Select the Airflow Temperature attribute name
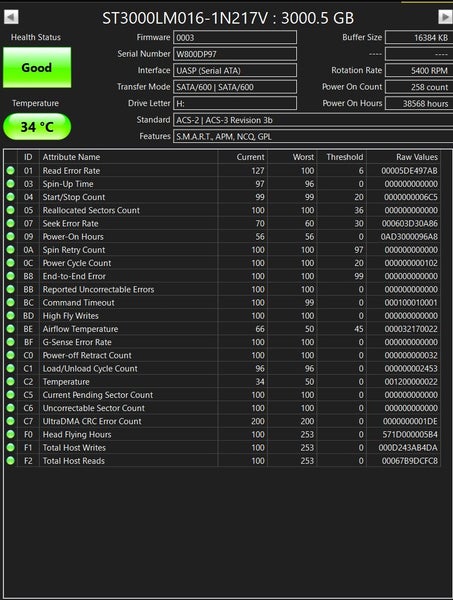This screenshot has height=600, width=453. coord(80,329)
